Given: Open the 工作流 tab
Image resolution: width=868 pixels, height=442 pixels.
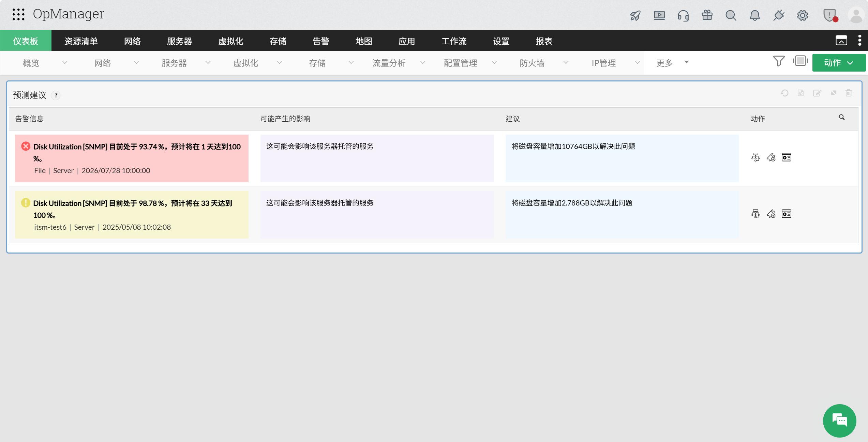Looking at the screenshot, I should coord(454,41).
